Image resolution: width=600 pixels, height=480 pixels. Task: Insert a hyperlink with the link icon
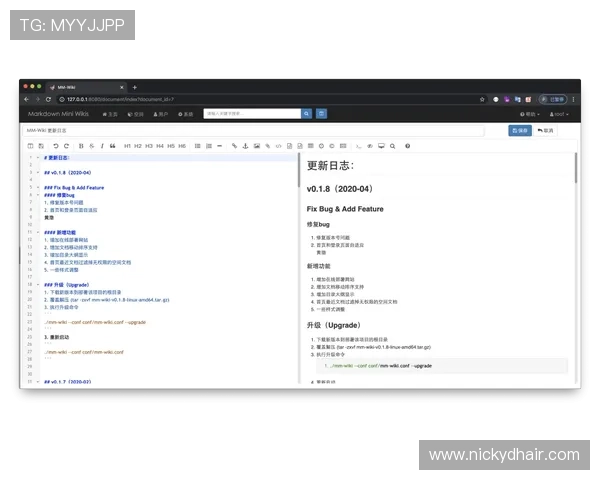point(235,146)
